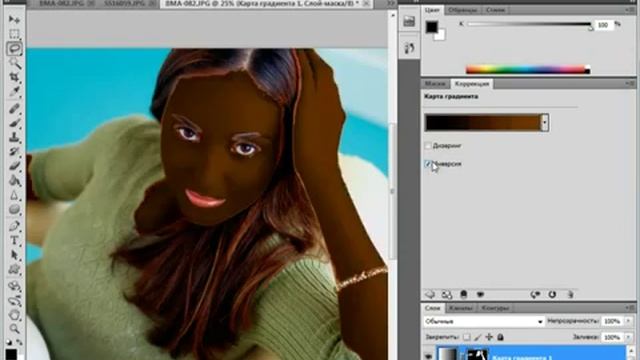The height and width of the screenshot is (360, 640).
Task: Clip the adjustment to the layer below
Action: (x=464, y=294)
